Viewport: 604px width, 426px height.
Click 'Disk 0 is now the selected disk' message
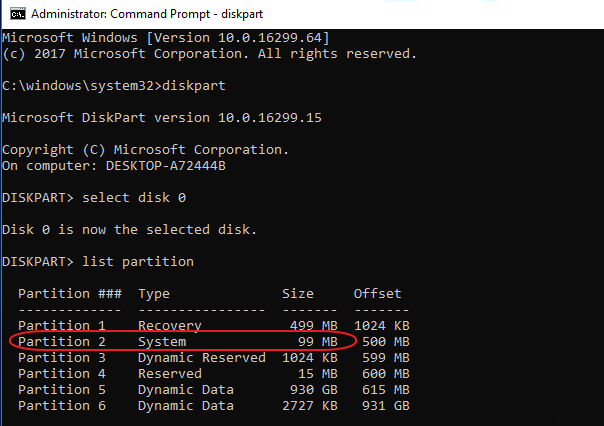point(129,229)
